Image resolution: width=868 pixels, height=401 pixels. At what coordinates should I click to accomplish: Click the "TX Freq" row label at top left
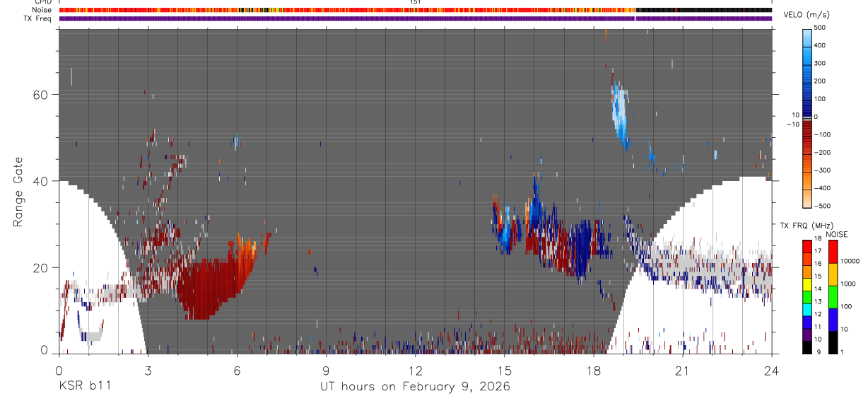pyautogui.click(x=38, y=18)
